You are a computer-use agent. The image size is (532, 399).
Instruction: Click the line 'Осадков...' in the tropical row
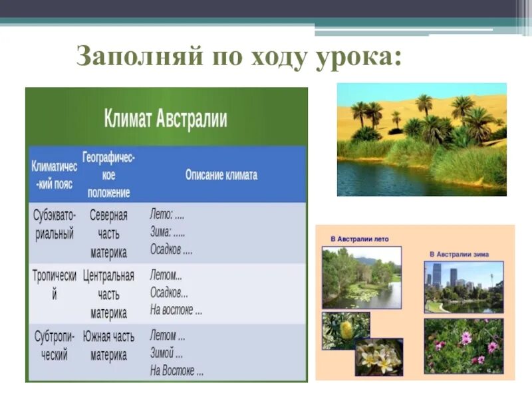pyautogui.click(x=169, y=293)
